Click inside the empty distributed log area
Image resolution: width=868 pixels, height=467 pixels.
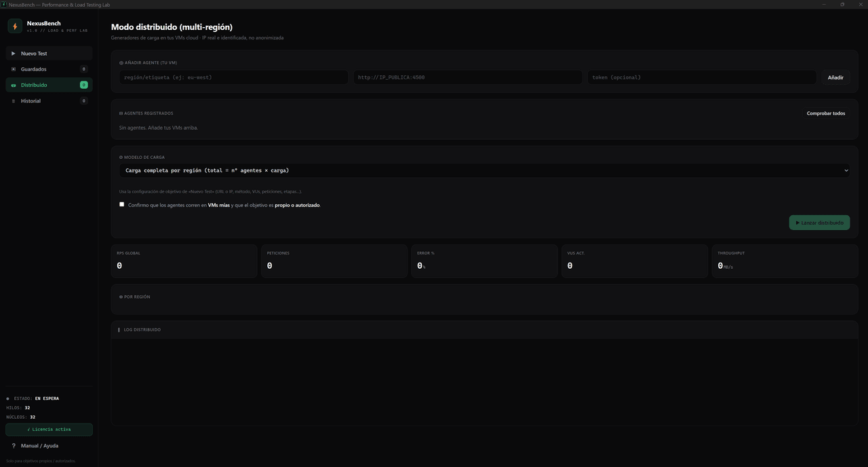[485, 381]
